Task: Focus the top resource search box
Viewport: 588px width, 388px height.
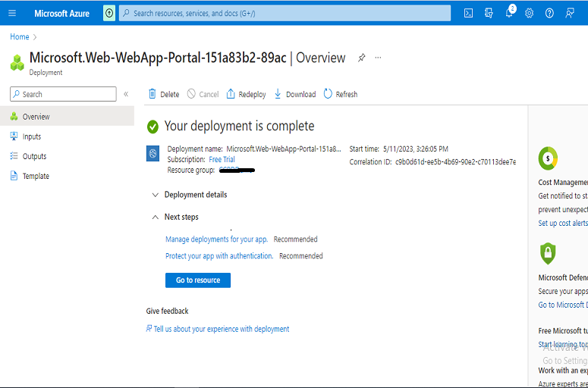Action: click(x=285, y=13)
